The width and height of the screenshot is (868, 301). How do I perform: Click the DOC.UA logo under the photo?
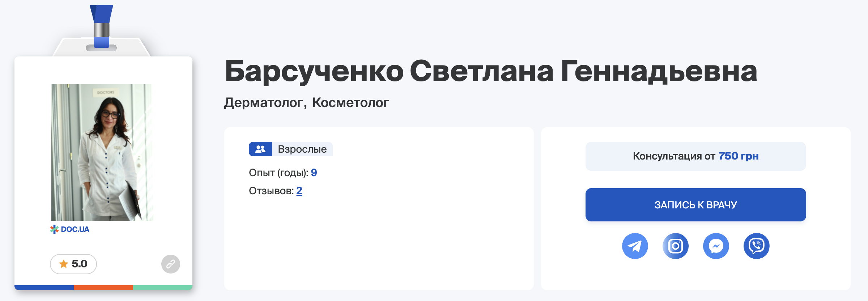70,229
